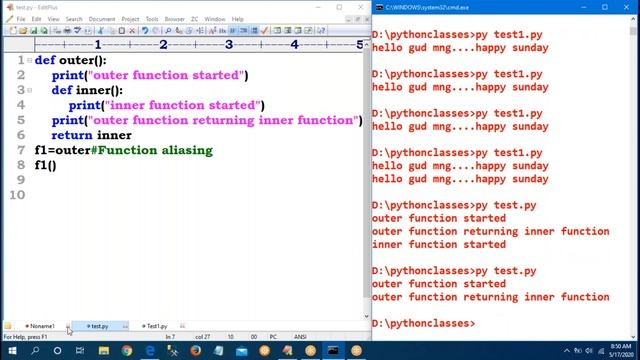640x360 pixels.
Task: Click the 'col 27' status bar entry
Action: click(202, 337)
